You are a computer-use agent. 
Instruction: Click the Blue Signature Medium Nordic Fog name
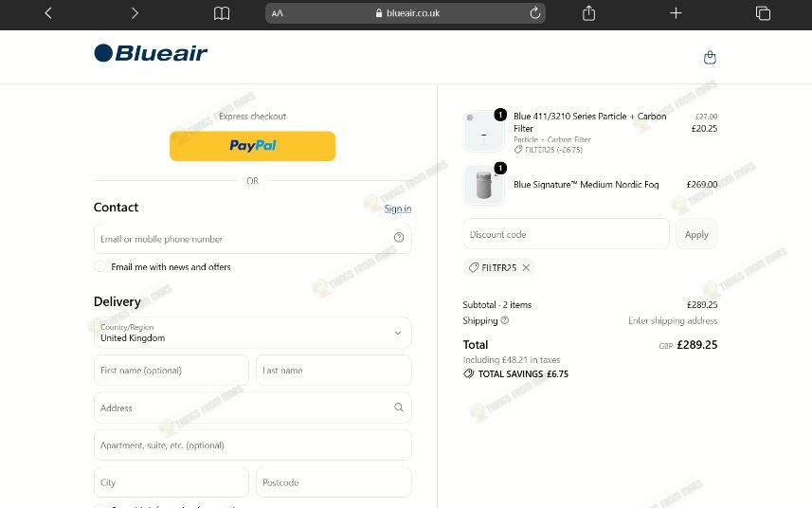pos(586,185)
